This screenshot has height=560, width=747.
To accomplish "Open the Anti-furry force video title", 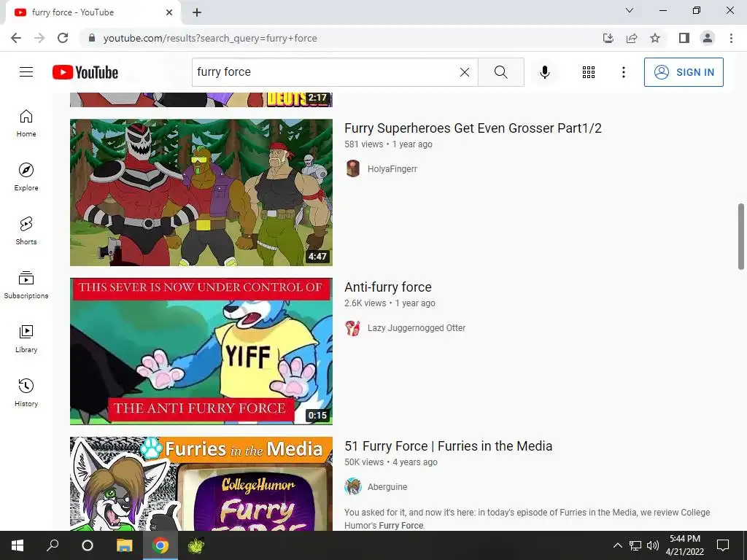I will [x=388, y=287].
